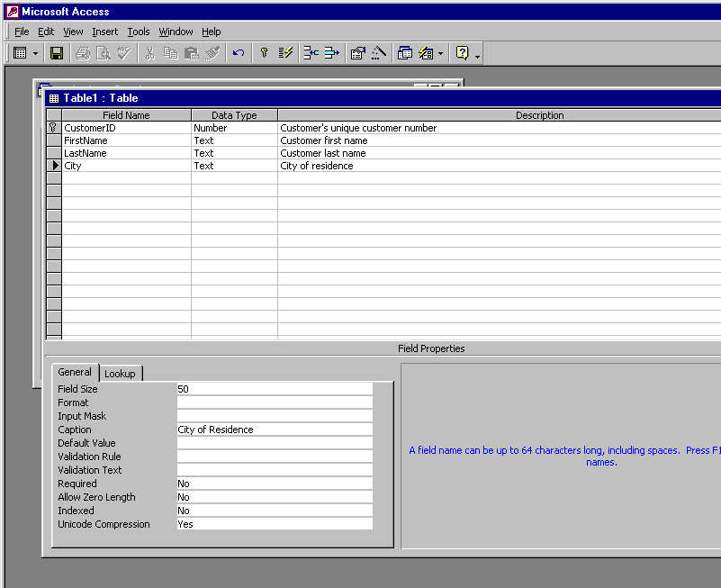This screenshot has height=588, width=721.
Task: Click the CustomerID field name cell
Action: 126,128
